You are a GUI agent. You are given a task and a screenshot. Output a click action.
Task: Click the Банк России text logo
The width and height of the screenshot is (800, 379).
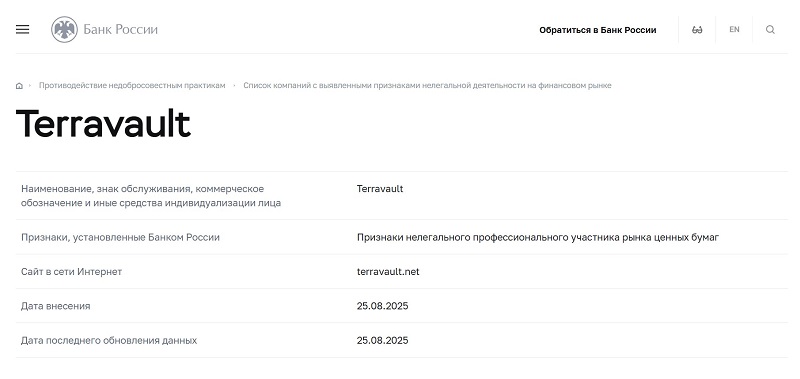(120, 30)
